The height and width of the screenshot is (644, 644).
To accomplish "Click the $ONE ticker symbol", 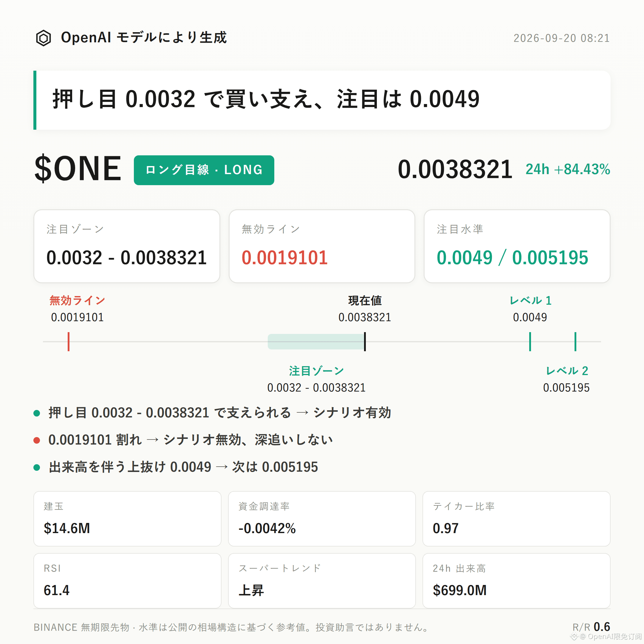I will [78, 169].
